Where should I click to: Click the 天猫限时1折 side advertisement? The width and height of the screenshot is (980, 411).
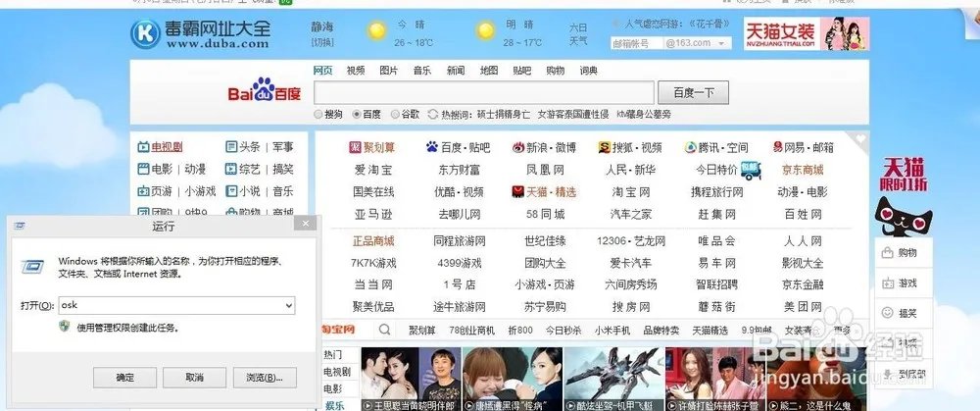click(904, 195)
